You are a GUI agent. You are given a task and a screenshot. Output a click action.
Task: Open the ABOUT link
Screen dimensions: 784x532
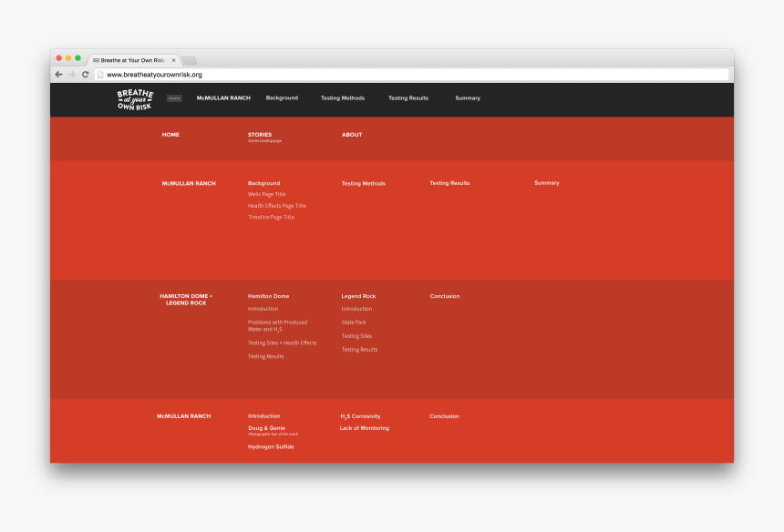[x=352, y=135]
